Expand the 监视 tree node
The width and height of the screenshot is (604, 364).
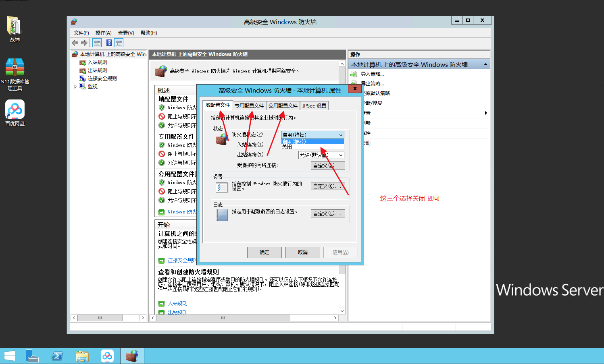[75, 87]
